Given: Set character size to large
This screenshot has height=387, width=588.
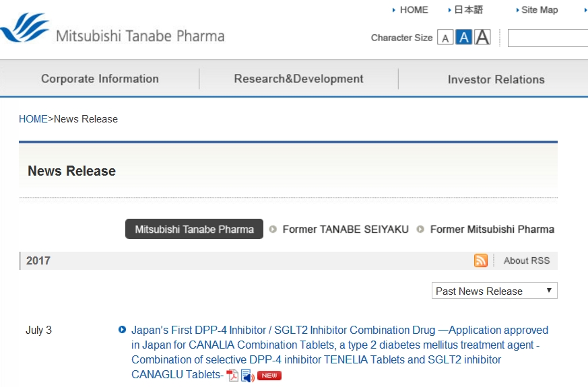Looking at the screenshot, I should [482, 38].
